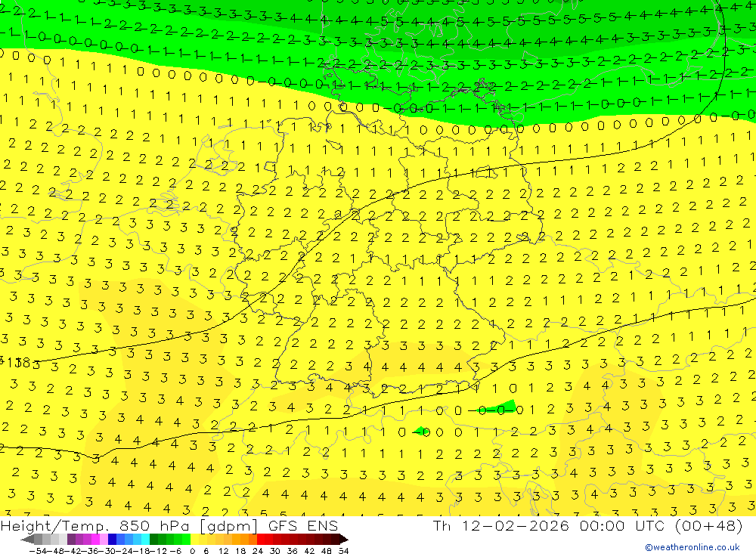Select the yellow swatch above legend value 0
Viewport: 756px width, 554px height.
(x=195, y=540)
